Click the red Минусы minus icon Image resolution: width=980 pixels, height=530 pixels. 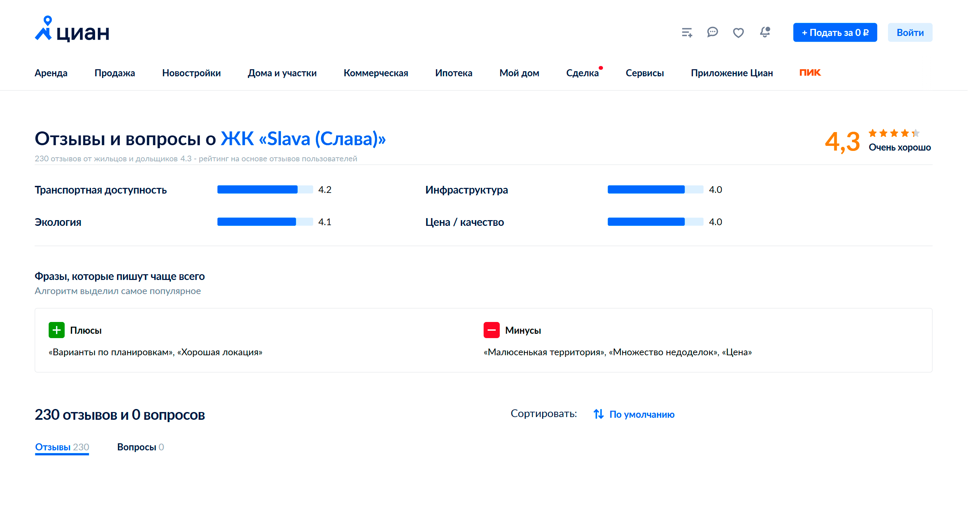point(491,330)
